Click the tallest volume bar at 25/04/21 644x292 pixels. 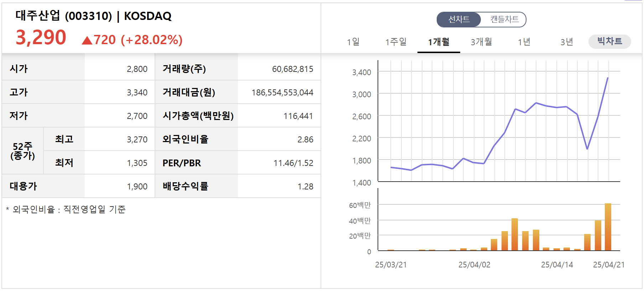(608, 227)
